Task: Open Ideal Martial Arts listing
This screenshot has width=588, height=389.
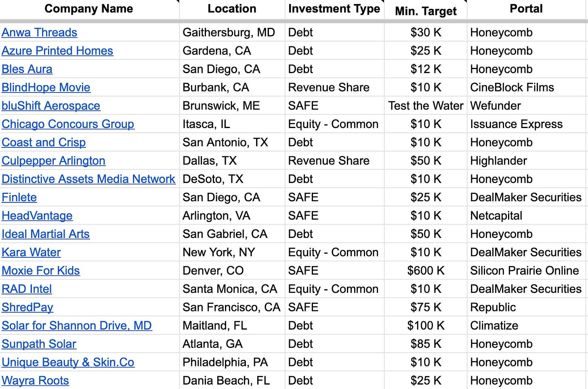Action: tap(46, 234)
